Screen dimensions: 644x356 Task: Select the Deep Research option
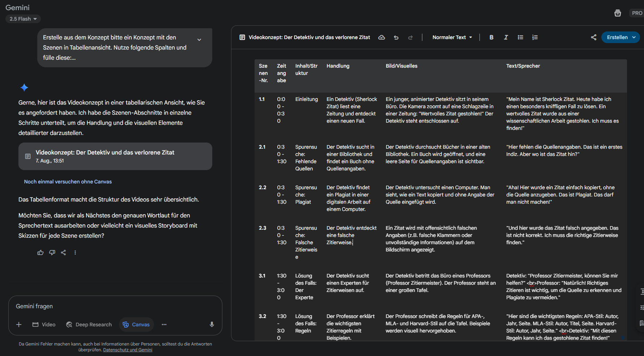pos(89,325)
